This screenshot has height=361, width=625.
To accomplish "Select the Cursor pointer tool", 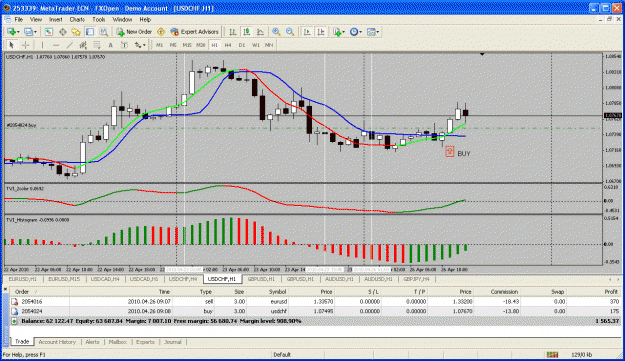I will click(12, 45).
